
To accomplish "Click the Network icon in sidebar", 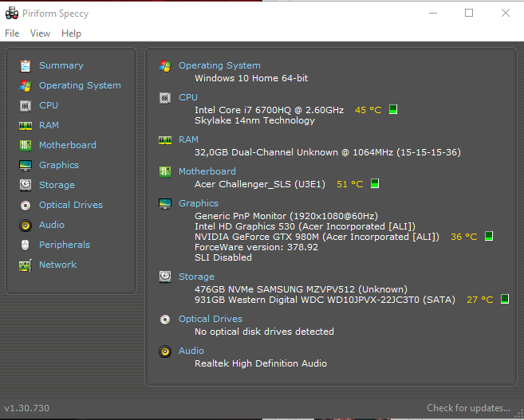I will (x=26, y=265).
